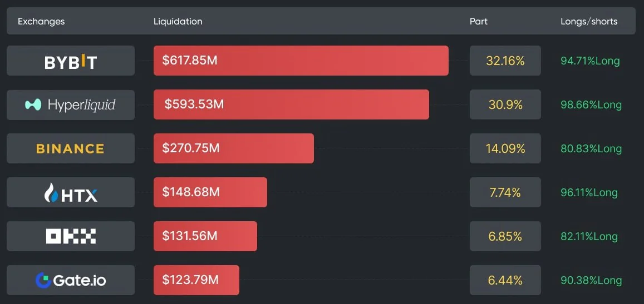Open the Binance exchange logo

click(71, 149)
